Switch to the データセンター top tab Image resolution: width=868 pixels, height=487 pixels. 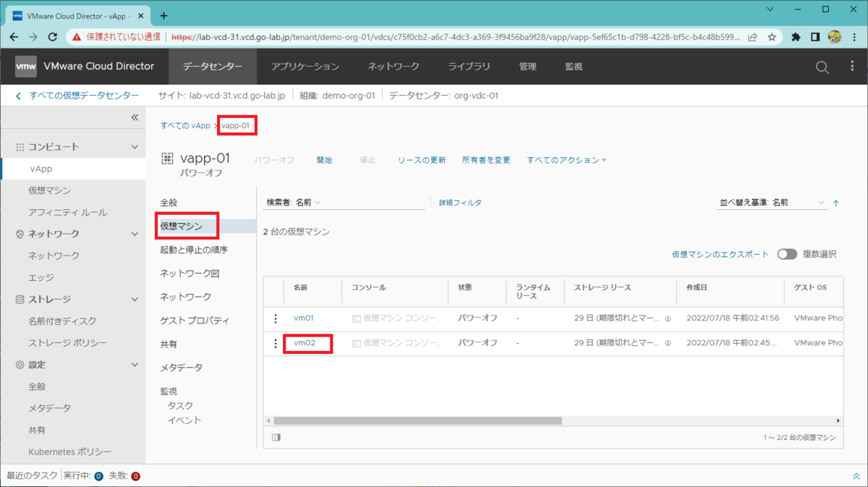coord(213,67)
